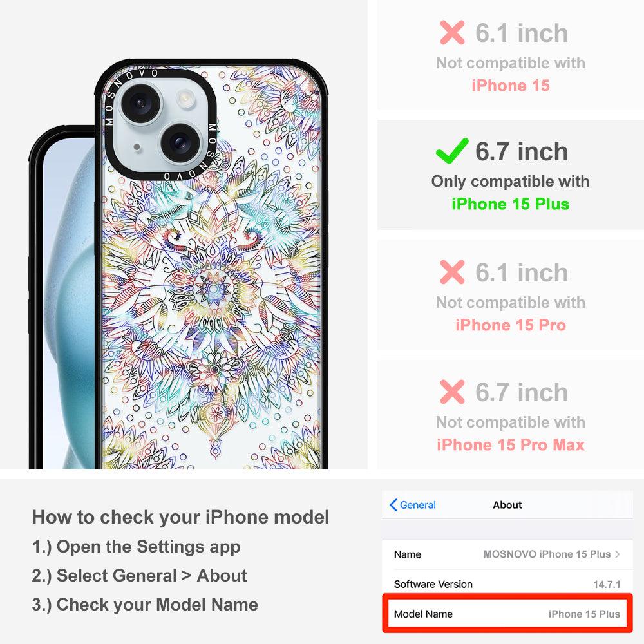The height and width of the screenshot is (644, 644).
Task: Click the mandala center on the case
Action: [x=213, y=289]
